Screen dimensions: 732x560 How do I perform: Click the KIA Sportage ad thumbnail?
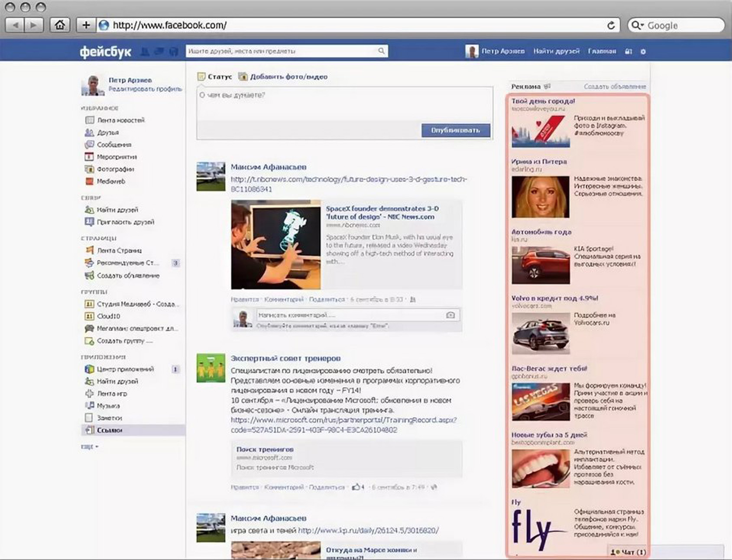(541, 265)
